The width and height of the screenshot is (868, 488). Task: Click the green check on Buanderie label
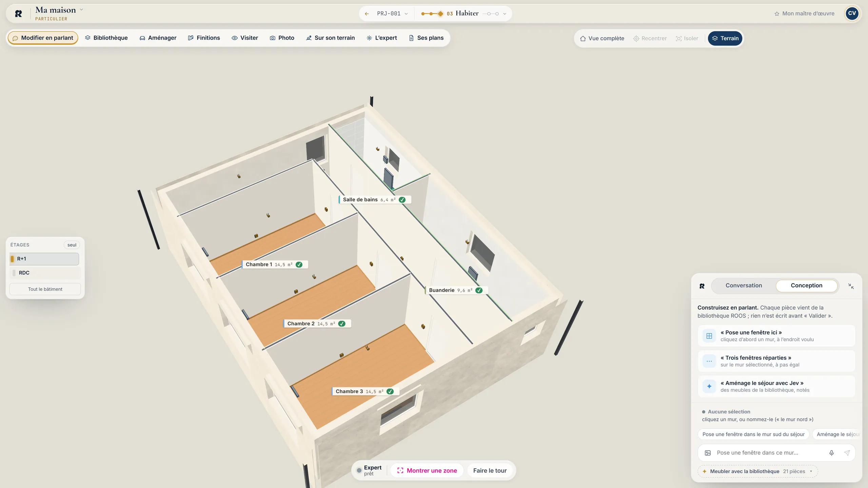[x=479, y=290]
